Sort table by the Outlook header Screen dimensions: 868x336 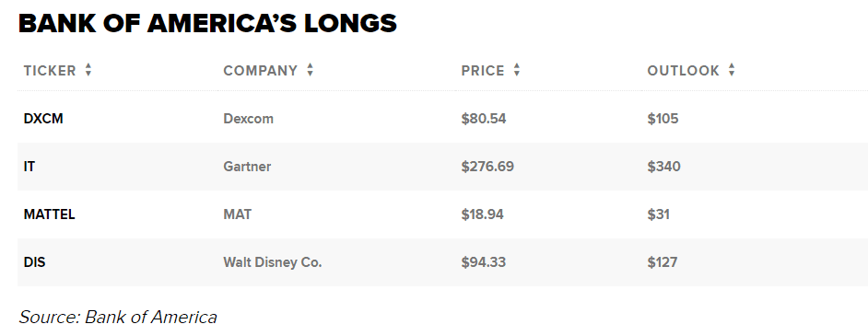(683, 71)
